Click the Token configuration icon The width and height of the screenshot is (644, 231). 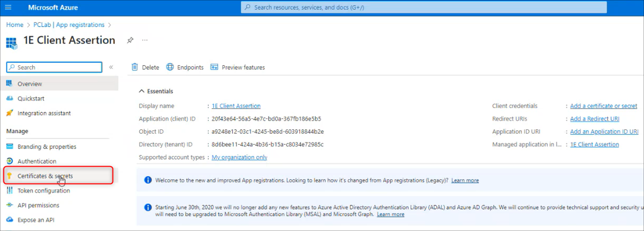click(x=9, y=190)
